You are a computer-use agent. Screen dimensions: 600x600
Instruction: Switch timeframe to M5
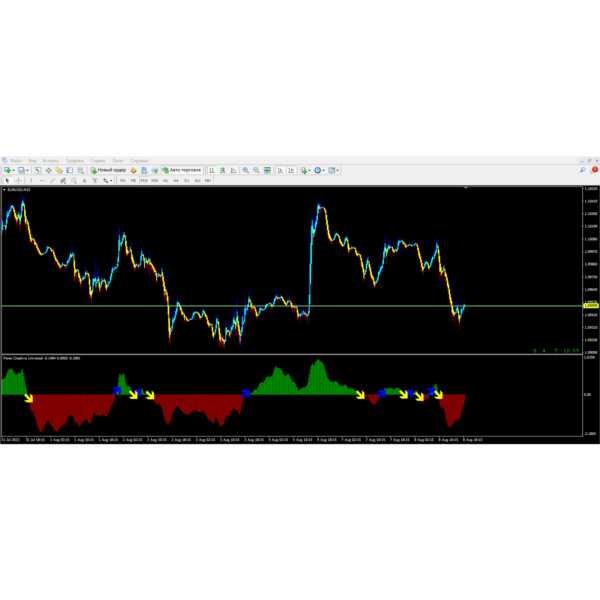[133, 181]
